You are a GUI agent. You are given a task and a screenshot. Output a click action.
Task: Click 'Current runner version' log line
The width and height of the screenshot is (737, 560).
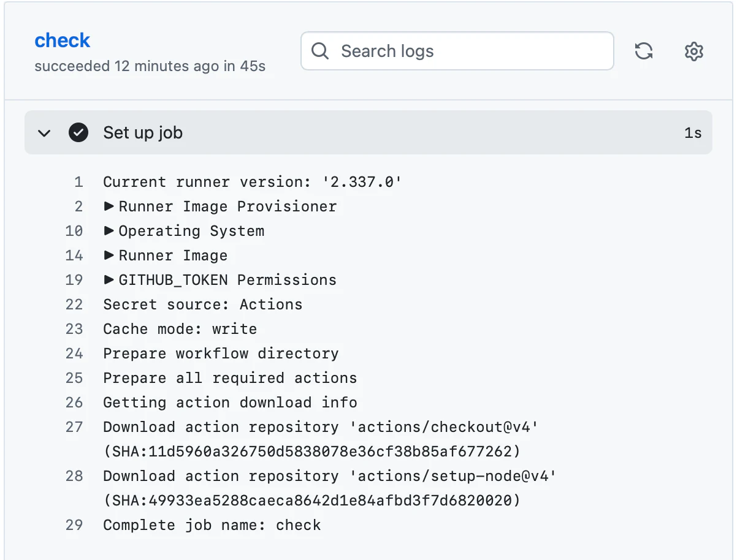pyautogui.click(x=252, y=182)
